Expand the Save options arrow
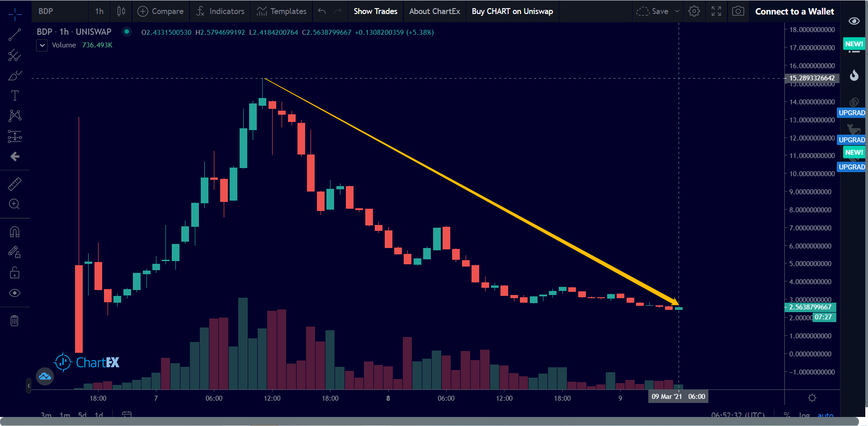868x426 pixels. click(677, 11)
